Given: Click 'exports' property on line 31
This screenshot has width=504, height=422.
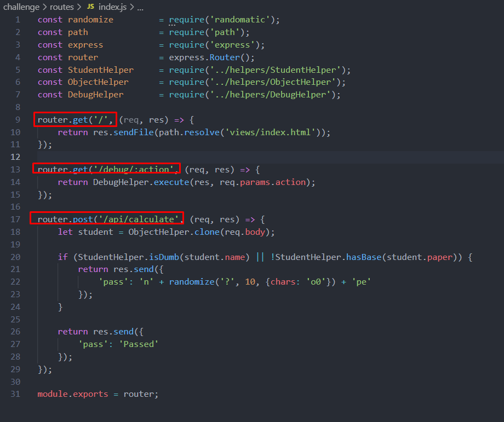Looking at the screenshot, I should coord(90,394).
